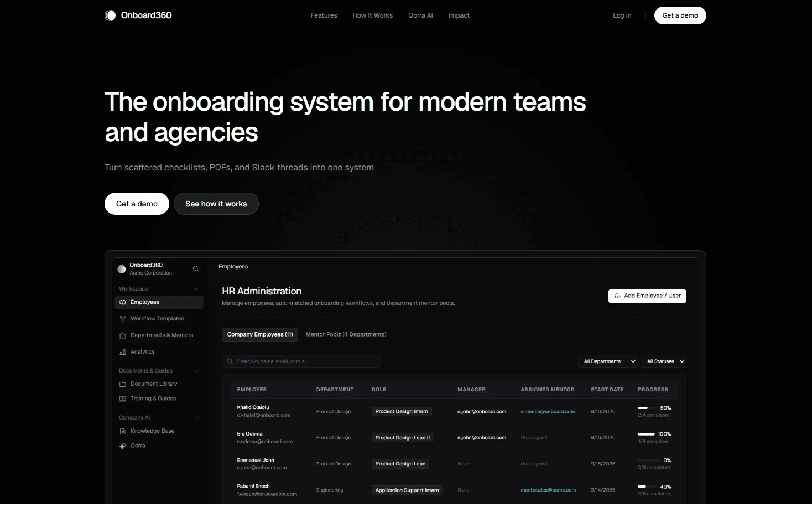
Task: Click the add-user icon in Add Employee button
Action: tap(617, 296)
